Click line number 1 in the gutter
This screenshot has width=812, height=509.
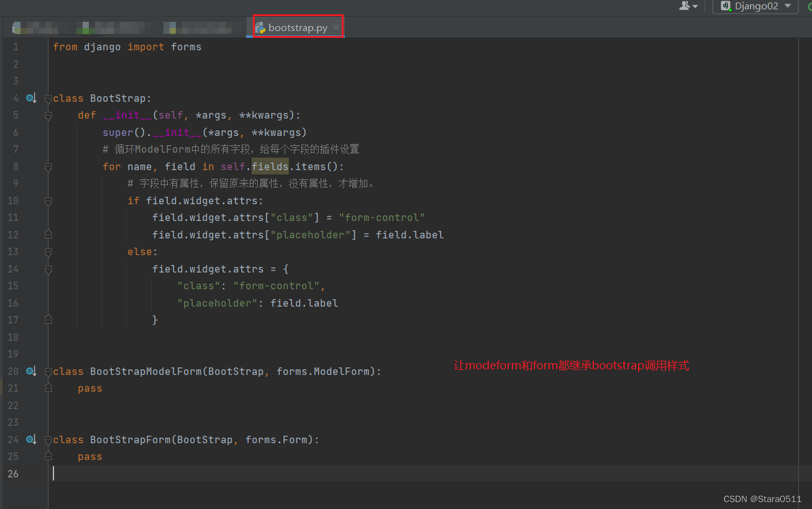pos(16,47)
